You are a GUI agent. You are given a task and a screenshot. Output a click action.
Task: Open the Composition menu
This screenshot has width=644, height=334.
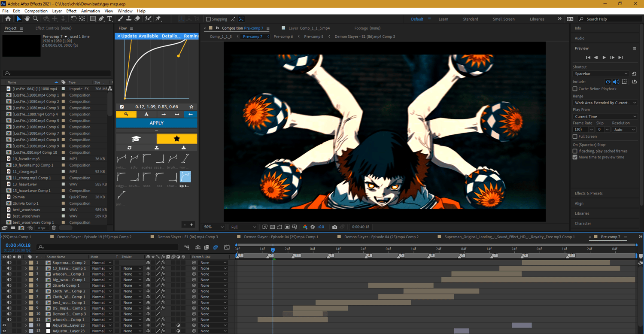point(36,11)
